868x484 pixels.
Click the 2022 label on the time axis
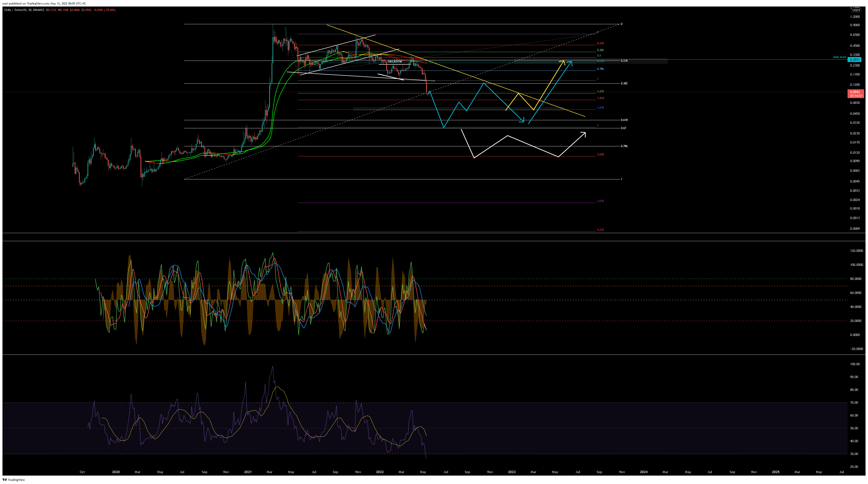point(380,472)
